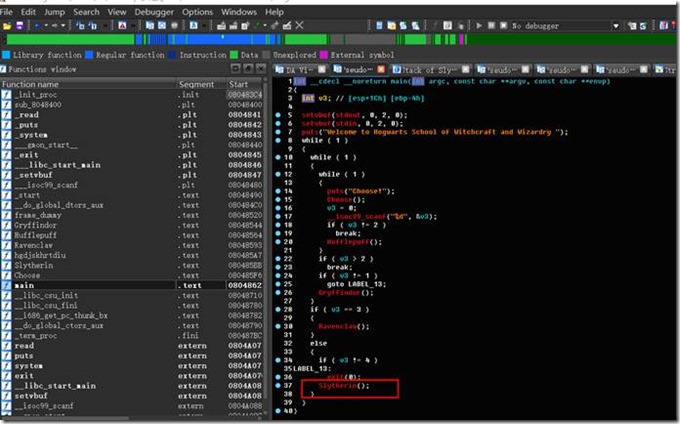Click the green Data legend swatch

[x=234, y=55]
